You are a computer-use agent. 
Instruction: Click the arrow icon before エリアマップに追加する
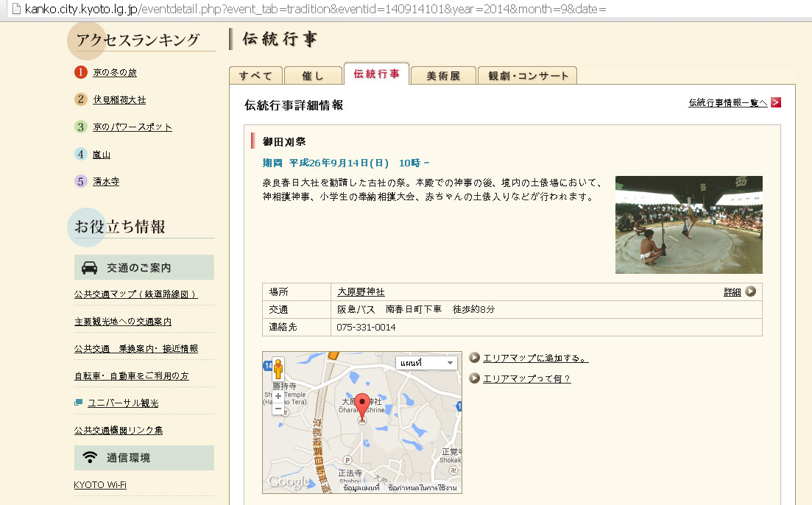(x=474, y=357)
